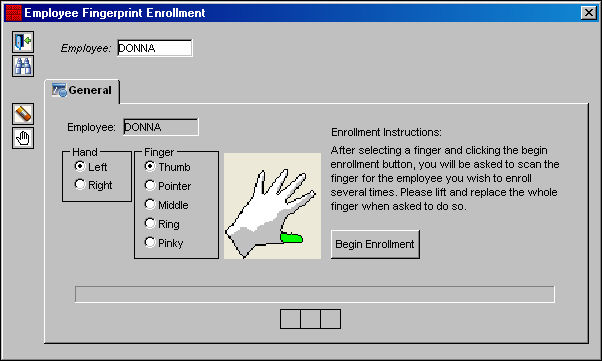This screenshot has width=602, height=361.
Task: Open the binoculars search icon
Action: pos(23,66)
